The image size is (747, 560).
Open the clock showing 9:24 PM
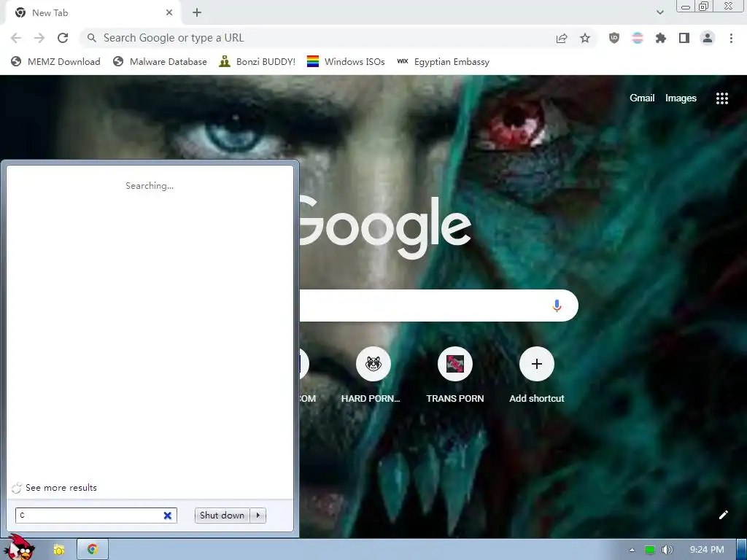pyautogui.click(x=707, y=550)
